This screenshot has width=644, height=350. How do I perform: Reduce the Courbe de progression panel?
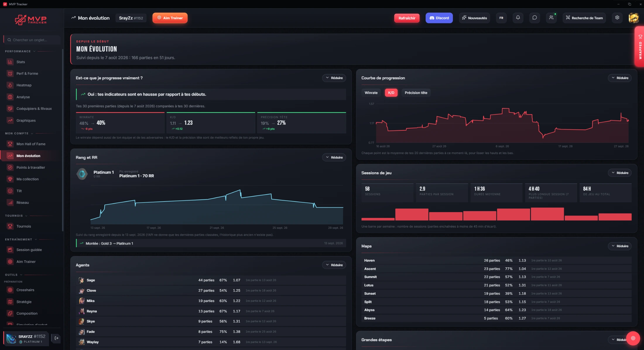620,78
